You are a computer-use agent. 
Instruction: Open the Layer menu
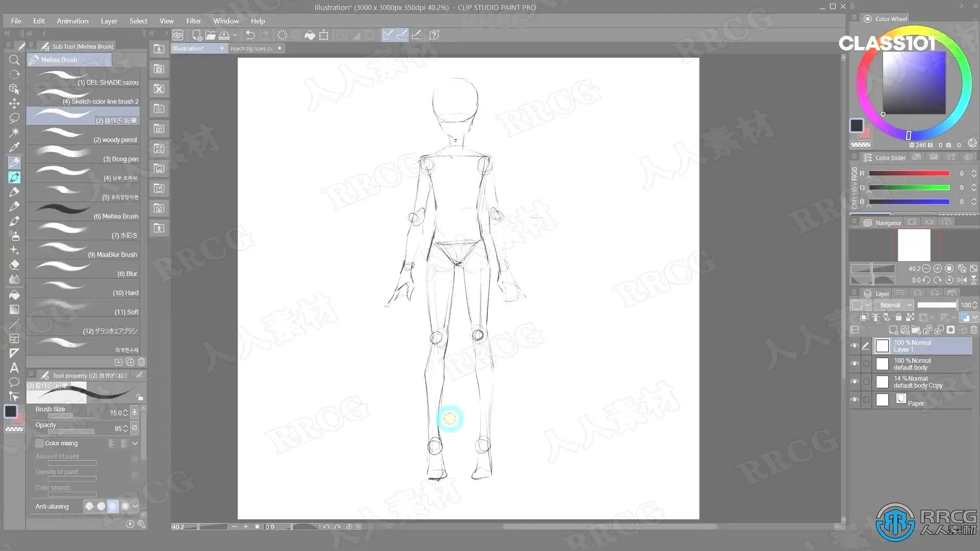tap(109, 21)
